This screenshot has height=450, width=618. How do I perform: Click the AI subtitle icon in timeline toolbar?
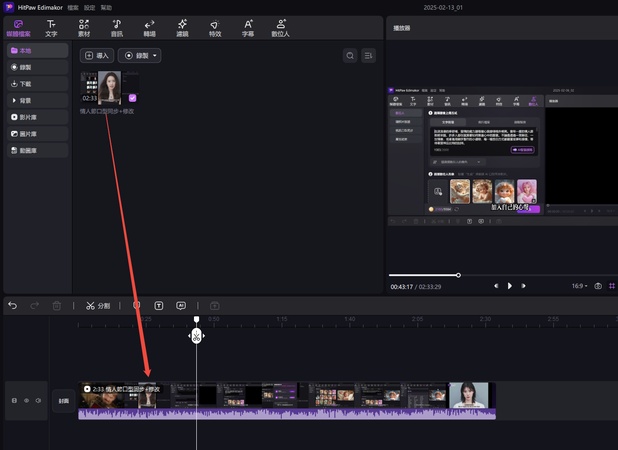[x=181, y=305]
